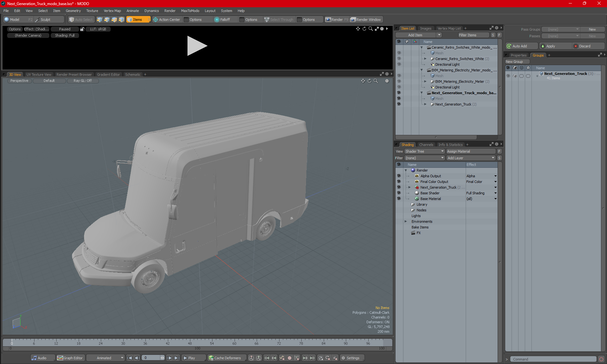607x364 pixels.
Task: Toggle visibility of Ceramic_Retro_Switches_White item
Action: coord(399,59)
